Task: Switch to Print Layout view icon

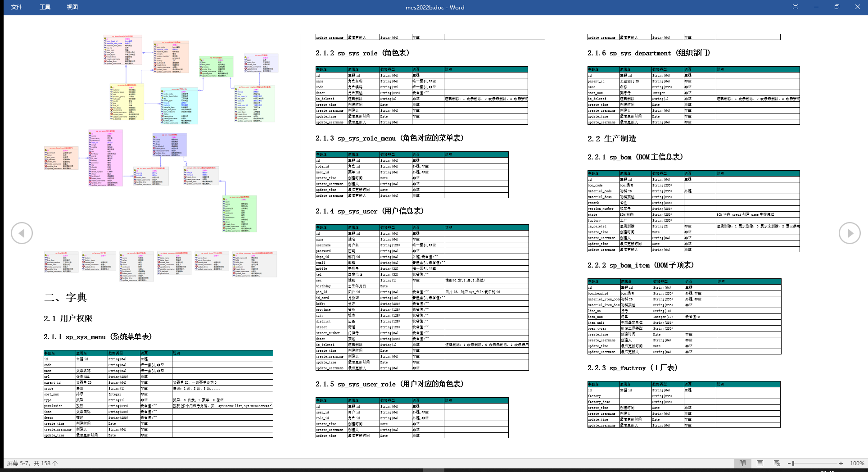Action: 760,463
